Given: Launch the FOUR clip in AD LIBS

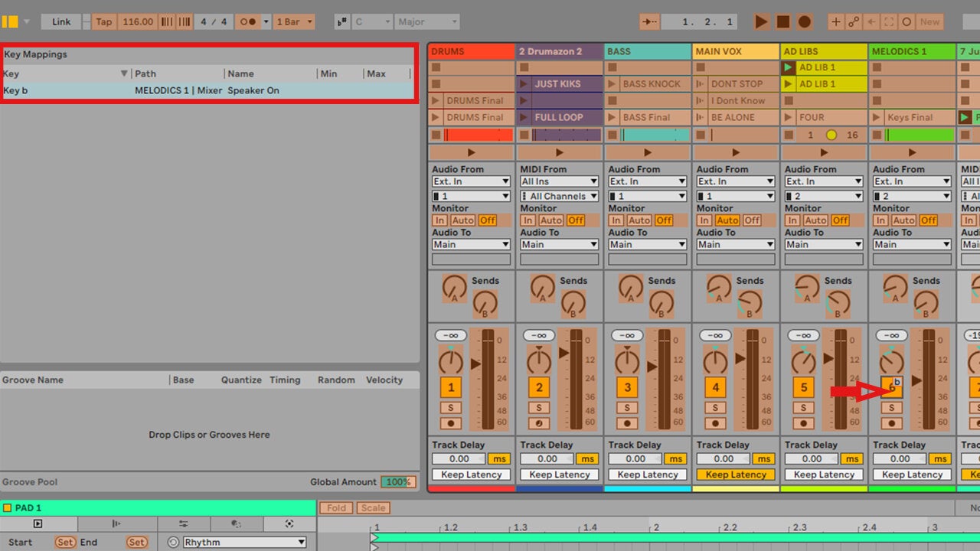Looking at the screenshot, I should coord(789,117).
